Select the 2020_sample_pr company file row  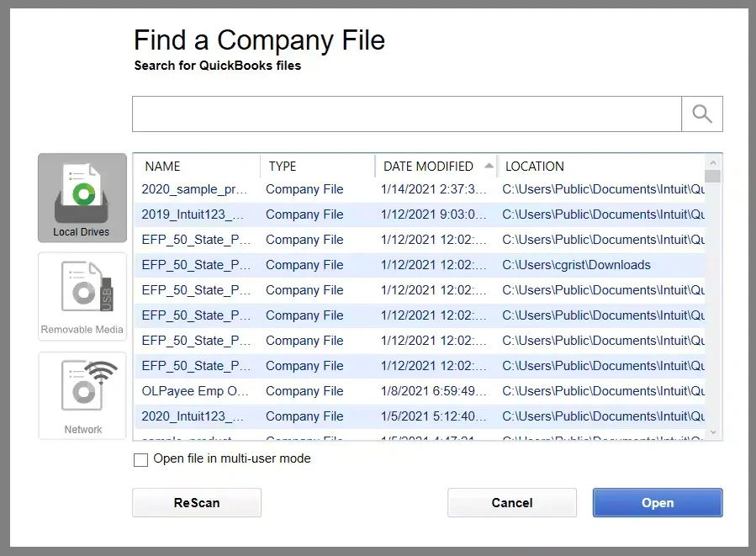pos(336,189)
